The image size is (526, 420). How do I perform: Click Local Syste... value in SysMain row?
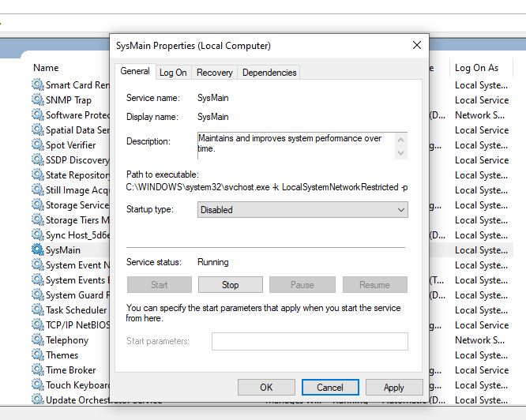click(481, 250)
